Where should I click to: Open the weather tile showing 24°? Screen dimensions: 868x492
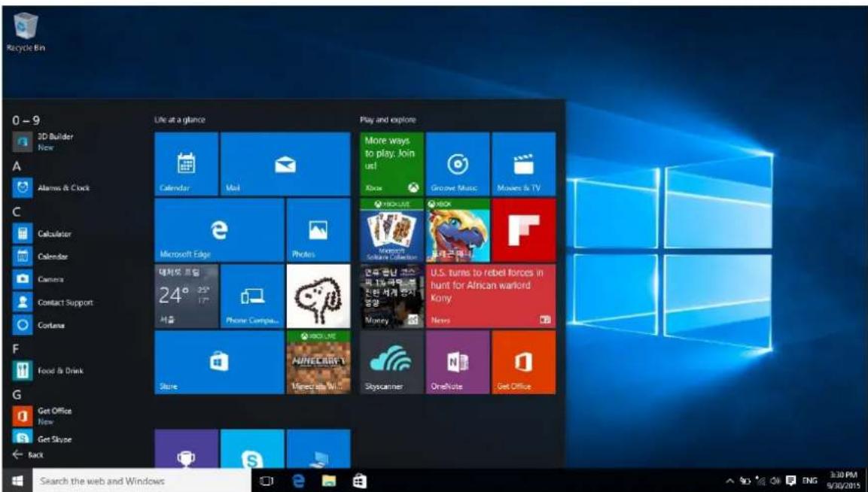click(x=186, y=296)
